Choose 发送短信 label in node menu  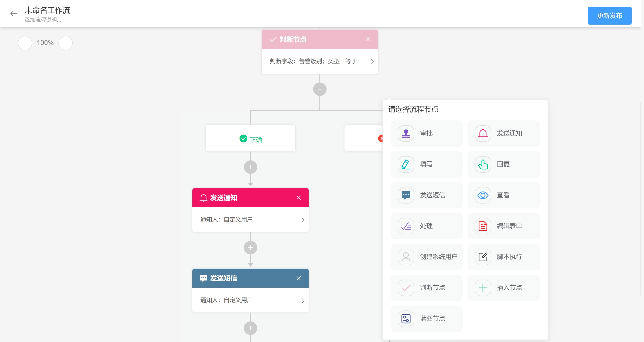point(432,195)
